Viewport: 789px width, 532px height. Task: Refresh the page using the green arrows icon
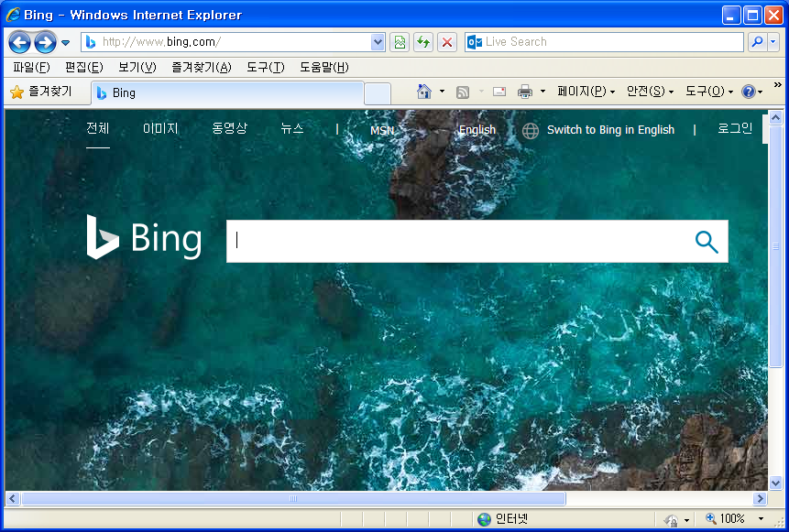tap(422, 42)
